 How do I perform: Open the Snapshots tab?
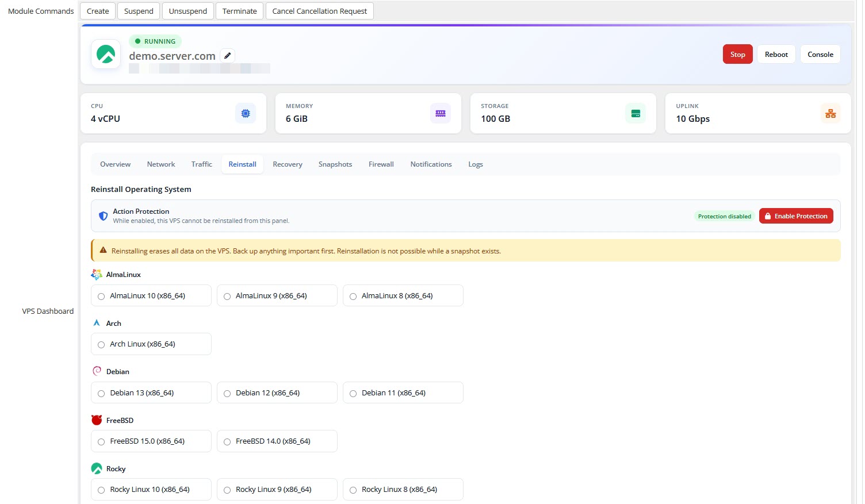click(335, 164)
